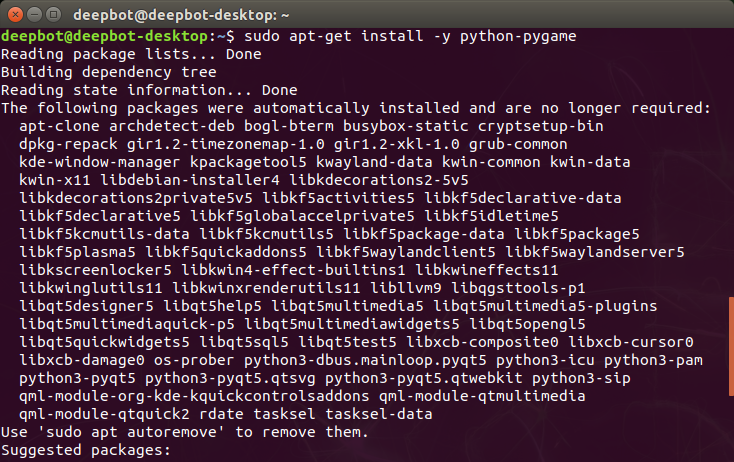Click the package name 'kwayland-data'
734x462 pixels.
pos(374,162)
